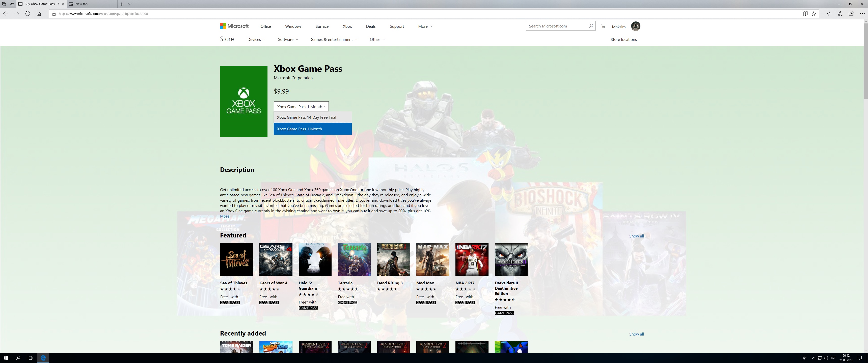Add page to favorites star icon
Screen dimensions: 868x363
tap(814, 14)
